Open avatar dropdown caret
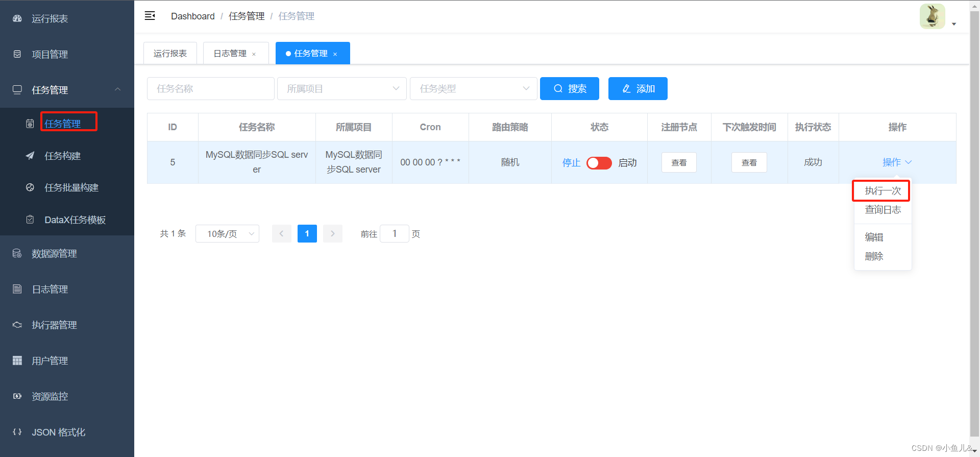Viewport: 980px width, 457px height. (954, 24)
